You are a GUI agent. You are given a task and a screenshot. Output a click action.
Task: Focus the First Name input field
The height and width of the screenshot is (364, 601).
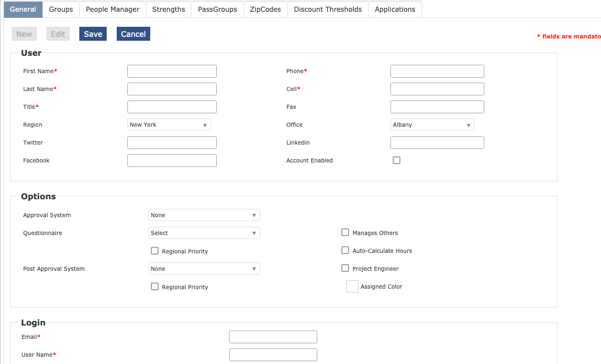[x=171, y=71]
